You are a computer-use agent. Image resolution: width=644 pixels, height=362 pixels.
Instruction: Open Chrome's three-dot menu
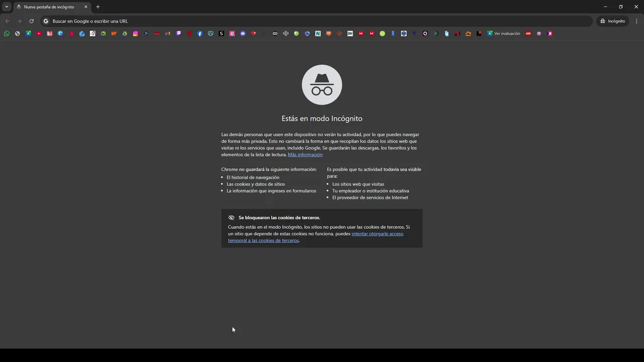click(637, 21)
